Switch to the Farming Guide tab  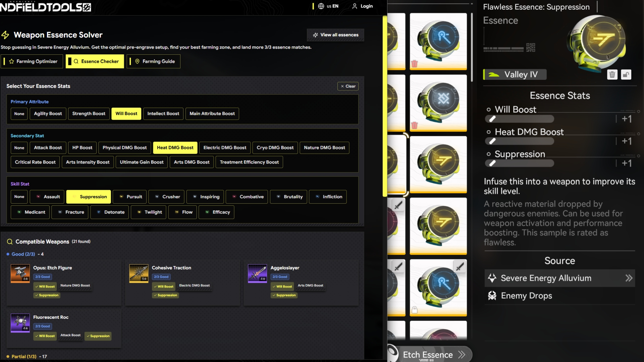point(154,61)
